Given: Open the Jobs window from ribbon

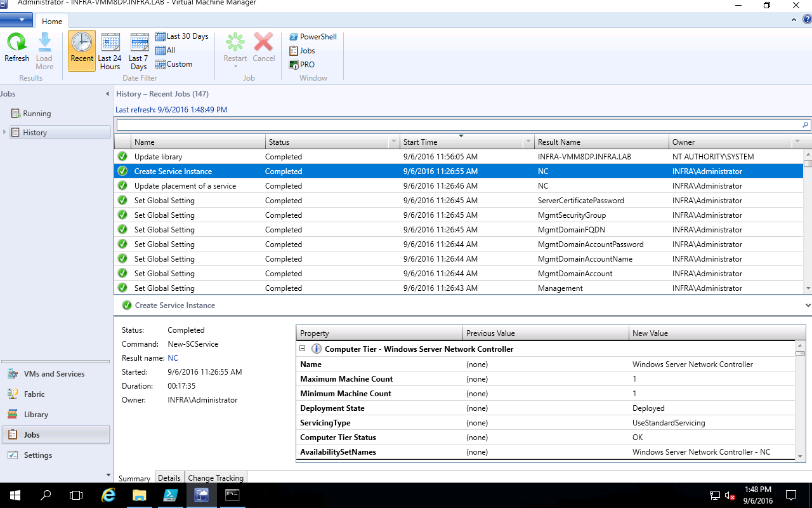Looking at the screenshot, I should click(302, 51).
